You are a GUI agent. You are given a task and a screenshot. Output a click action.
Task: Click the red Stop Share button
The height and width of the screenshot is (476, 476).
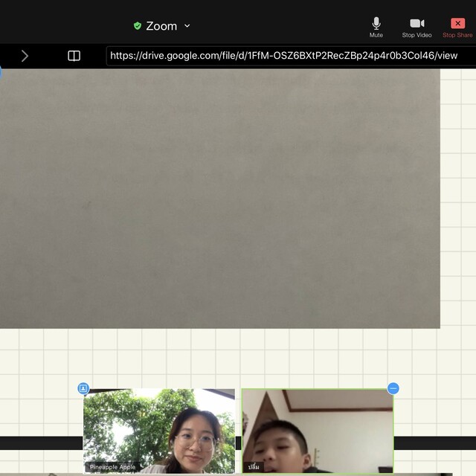pos(457,28)
